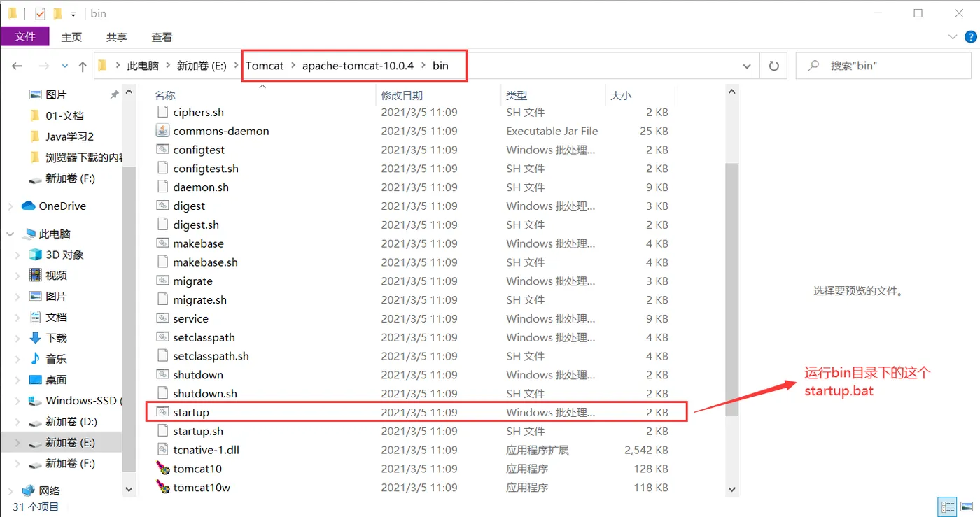Go back with the left arrow
This screenshot has height=517, width=980.
(x=17, y=66)
